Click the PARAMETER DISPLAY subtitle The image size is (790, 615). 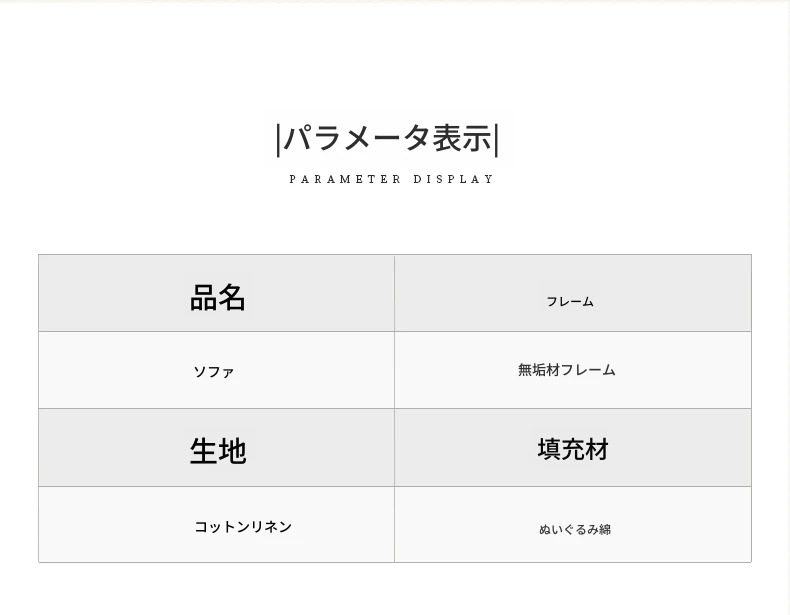point(392,180)
